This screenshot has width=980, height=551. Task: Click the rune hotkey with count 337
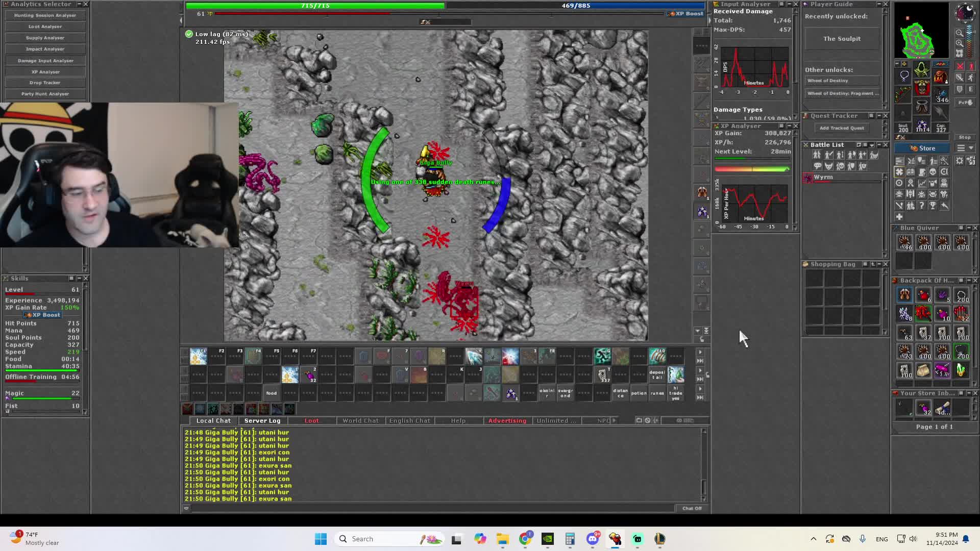coord(603,375)
